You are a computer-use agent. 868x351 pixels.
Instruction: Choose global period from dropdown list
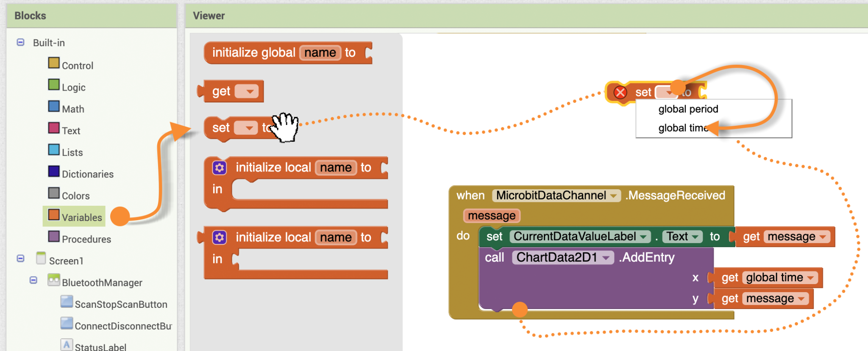coord(688,109)
